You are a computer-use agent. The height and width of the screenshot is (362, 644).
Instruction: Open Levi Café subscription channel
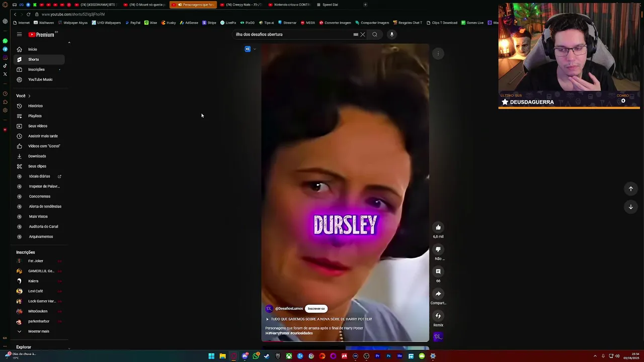(39, 291)
